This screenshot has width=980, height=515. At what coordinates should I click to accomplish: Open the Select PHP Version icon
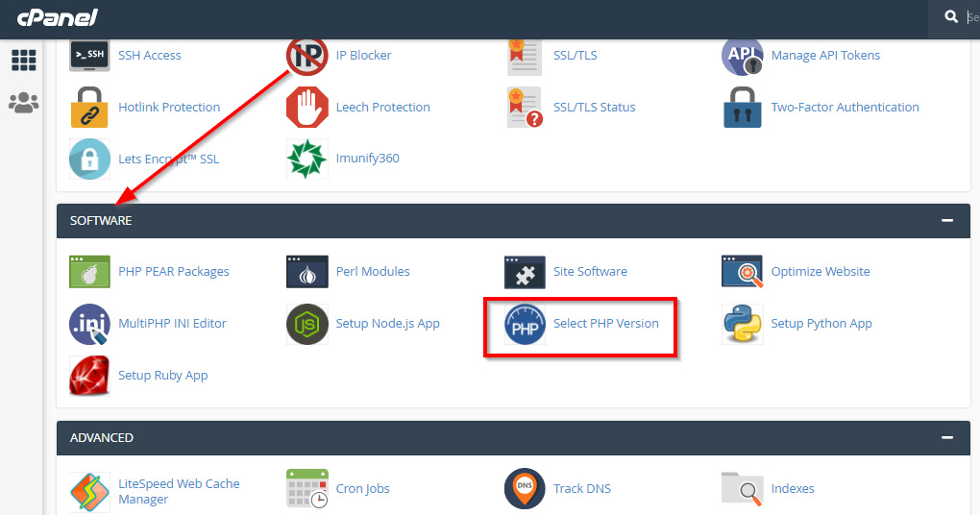[x=525, y=324]
